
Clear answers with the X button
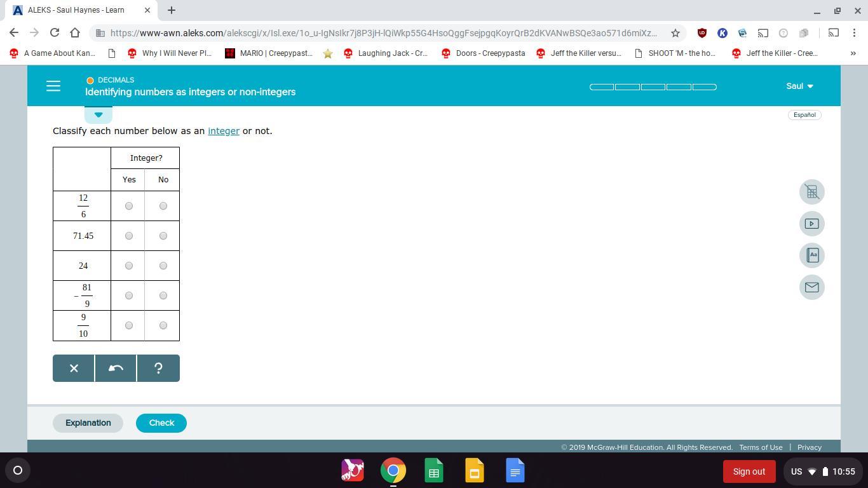(74, 369)
